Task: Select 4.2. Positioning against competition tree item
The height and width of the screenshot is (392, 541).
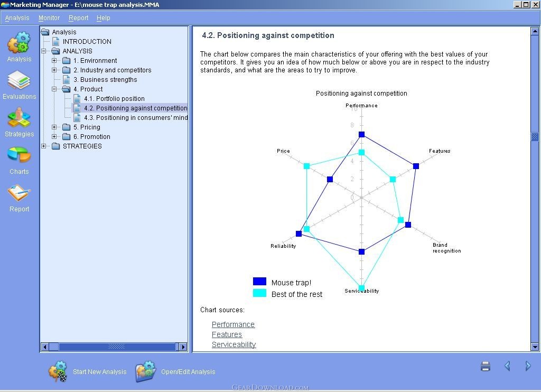Action: [136, 108]
